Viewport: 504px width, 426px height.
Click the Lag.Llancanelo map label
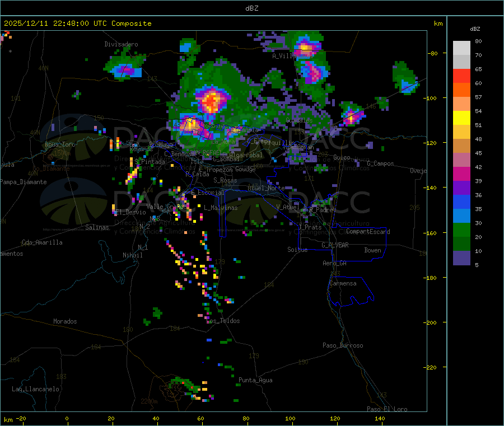pyautogui.click(x=35, y=389)
